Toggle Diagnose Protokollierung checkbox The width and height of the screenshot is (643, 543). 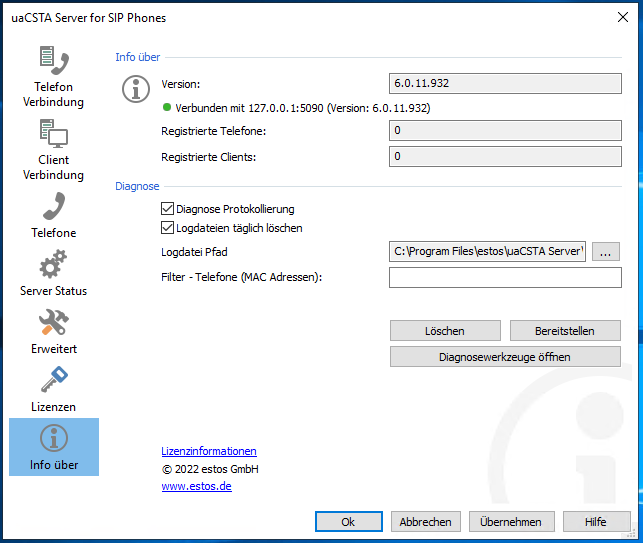[168, 209]
